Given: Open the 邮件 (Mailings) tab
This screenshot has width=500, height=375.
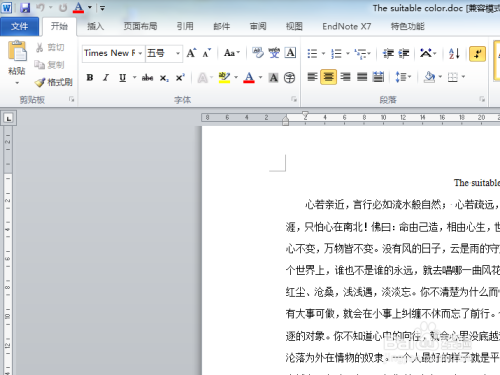Looking at the screenshot, I should (222, 26).
